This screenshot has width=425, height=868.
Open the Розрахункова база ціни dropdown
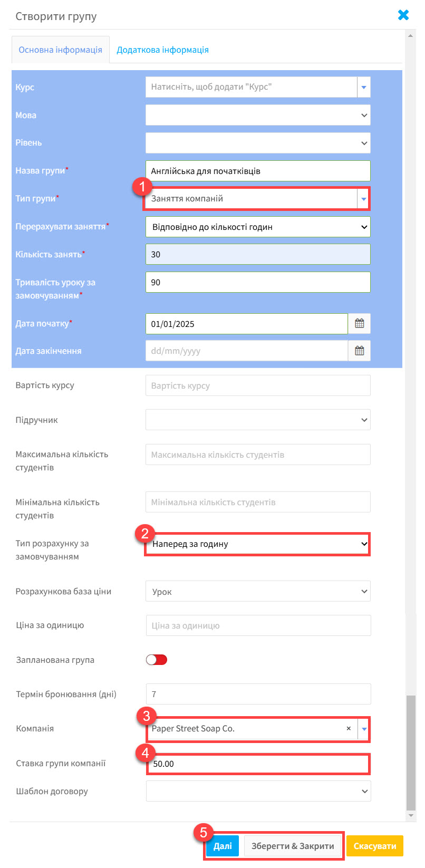[258, 591]
